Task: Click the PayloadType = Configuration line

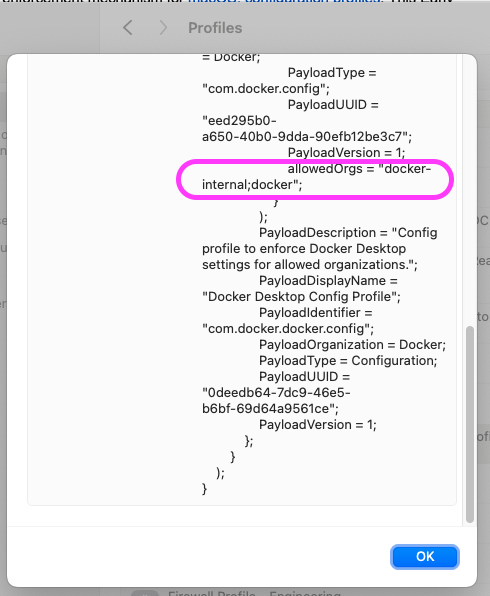Action: pyautogui.click(x=348, y=361)
